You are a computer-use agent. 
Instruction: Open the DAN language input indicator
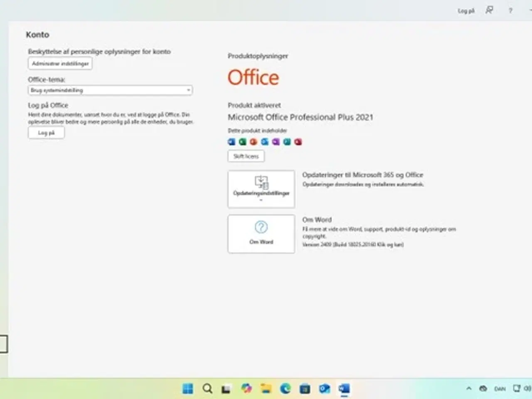pos(500,389)
